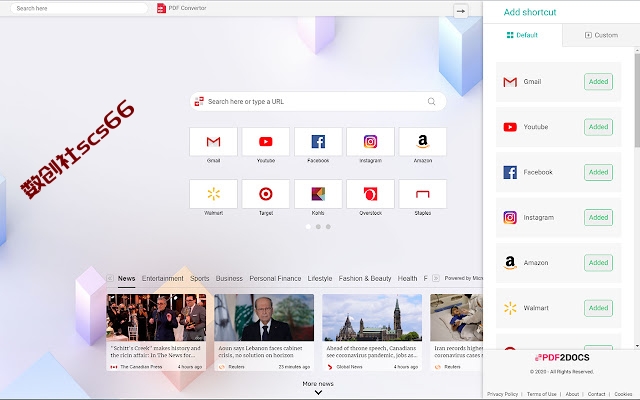Click the scrollbar down arrow in shortcut panel
Viewport: 640px width, 400px height.
(637, 346)
